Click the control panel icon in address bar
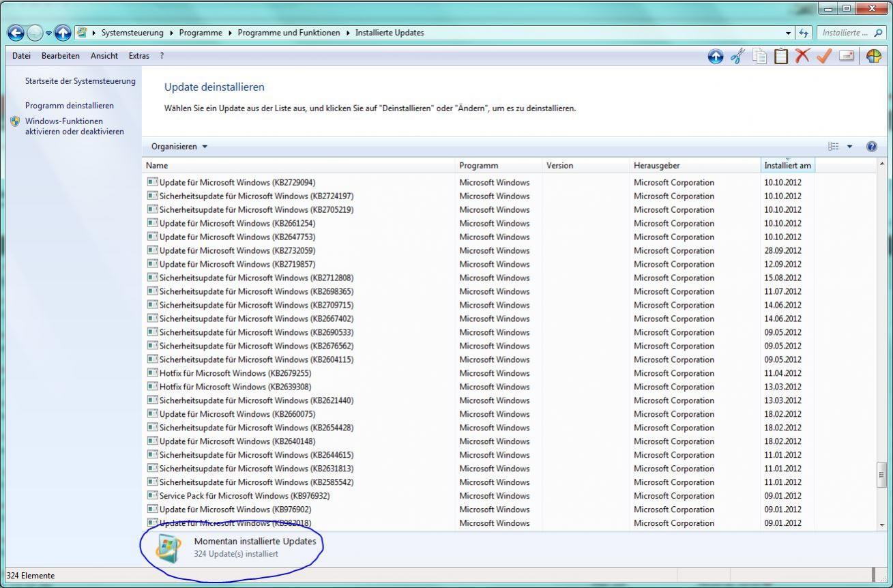Screen dimensions: 893x588 pos(83,32)
